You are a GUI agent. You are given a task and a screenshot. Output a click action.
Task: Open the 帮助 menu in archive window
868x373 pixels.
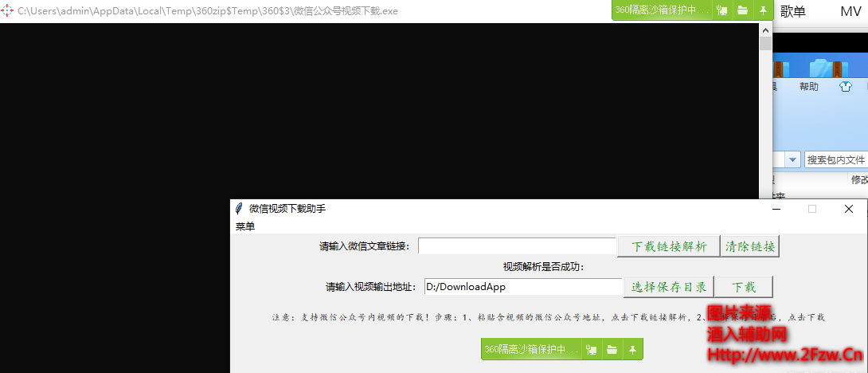pos(809,86)
